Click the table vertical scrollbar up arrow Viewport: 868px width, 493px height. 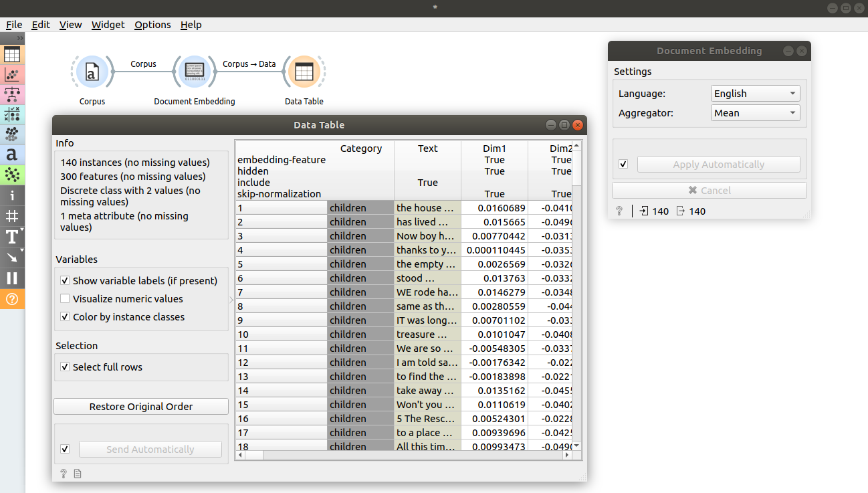(x=576, y=145)
